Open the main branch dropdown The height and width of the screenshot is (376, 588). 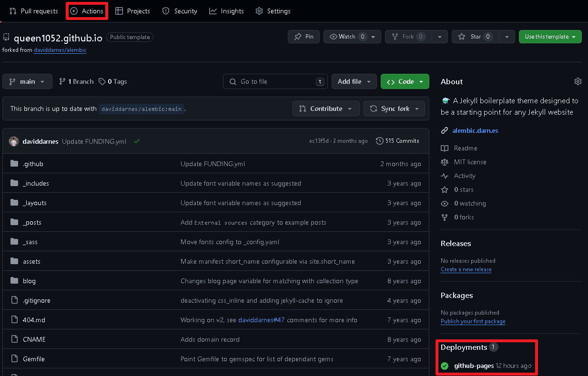pyautogui.click(x=27, y=81)
